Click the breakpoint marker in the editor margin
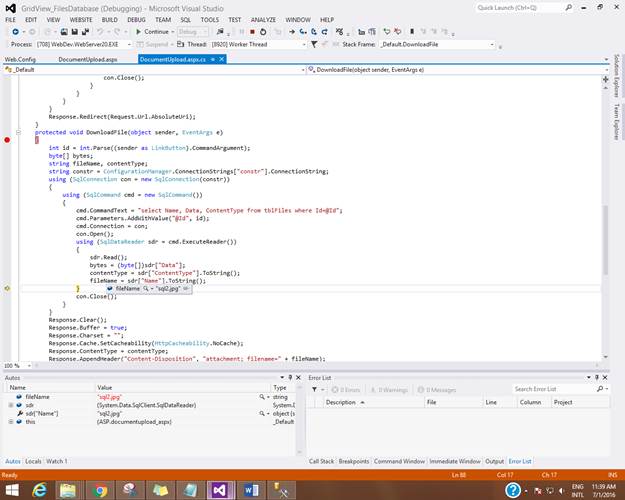Screen dimensions: 625x500 click(x=7, y=140)
